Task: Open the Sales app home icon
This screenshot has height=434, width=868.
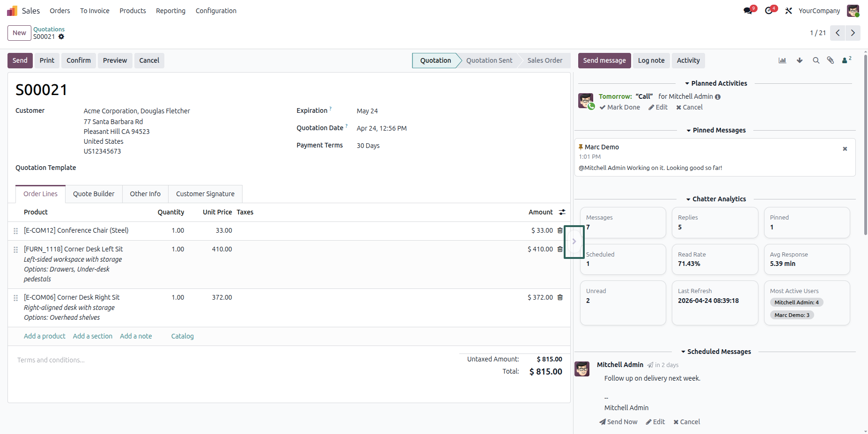Action: coord(12,11)
